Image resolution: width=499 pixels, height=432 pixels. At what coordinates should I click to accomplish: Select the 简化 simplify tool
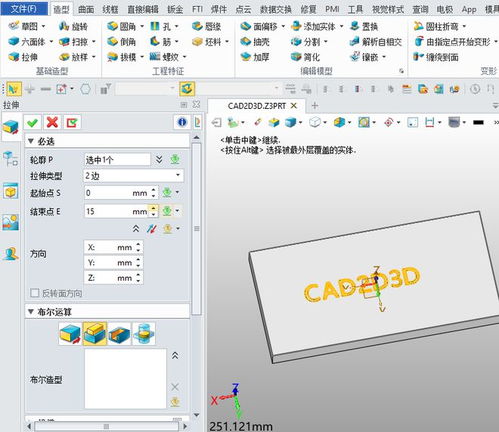(x=305, y=57)
